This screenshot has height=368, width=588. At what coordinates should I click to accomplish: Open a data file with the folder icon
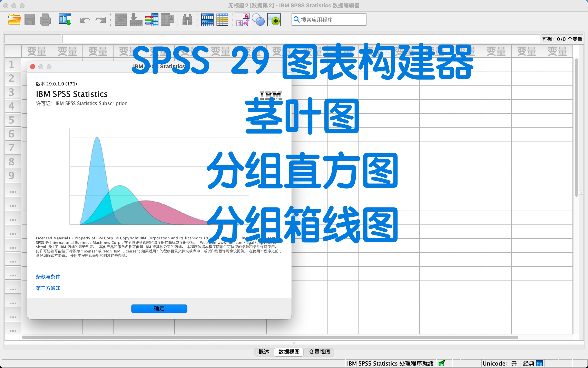point(14,20)
